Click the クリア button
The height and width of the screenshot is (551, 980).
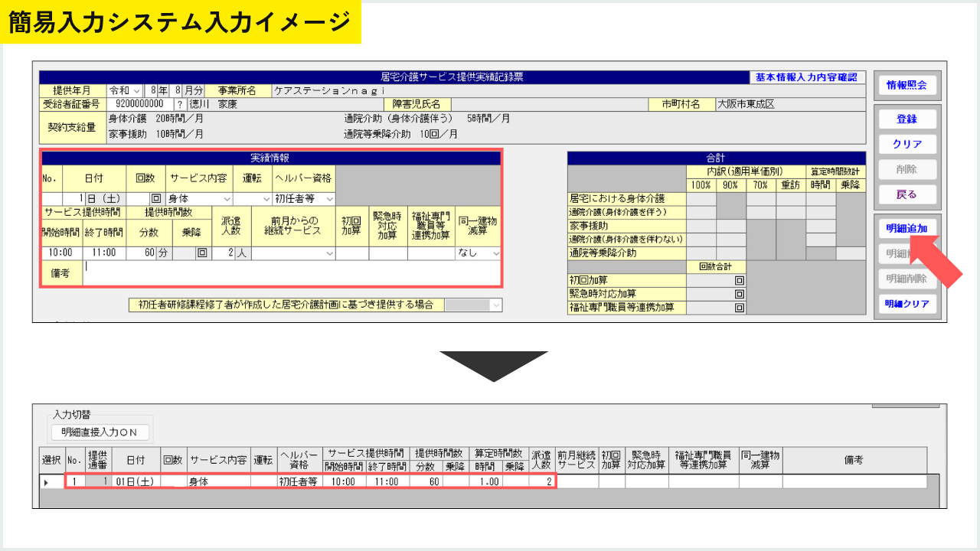(x=906, y=144)
